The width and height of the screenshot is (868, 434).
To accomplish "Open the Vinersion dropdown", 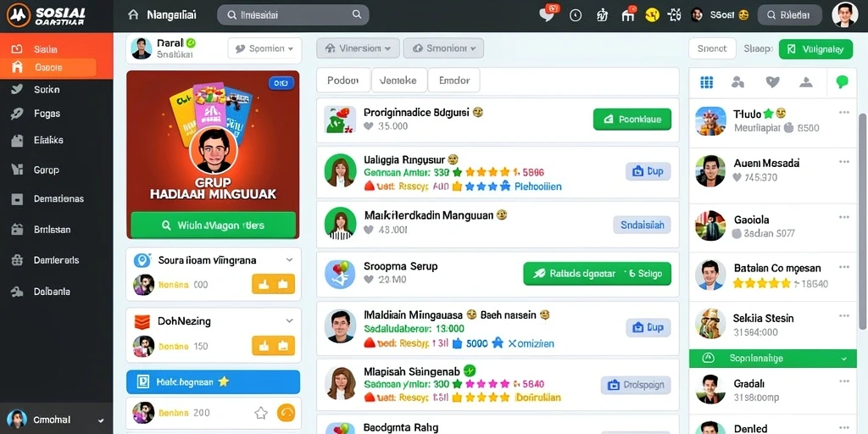I will click(x=358, y=48).
